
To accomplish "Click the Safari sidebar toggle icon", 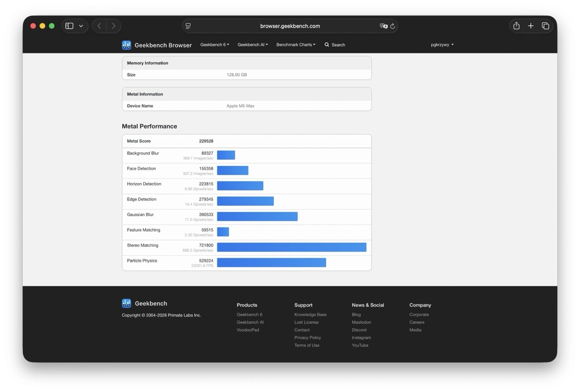I will pos(69,26).
